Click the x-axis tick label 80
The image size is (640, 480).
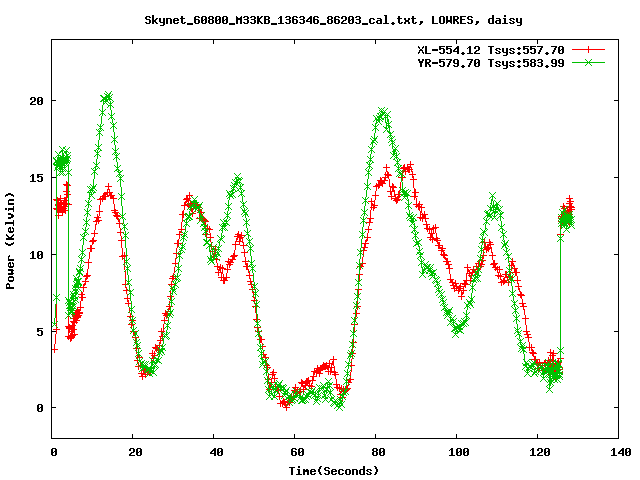click(x=378, y=452)
